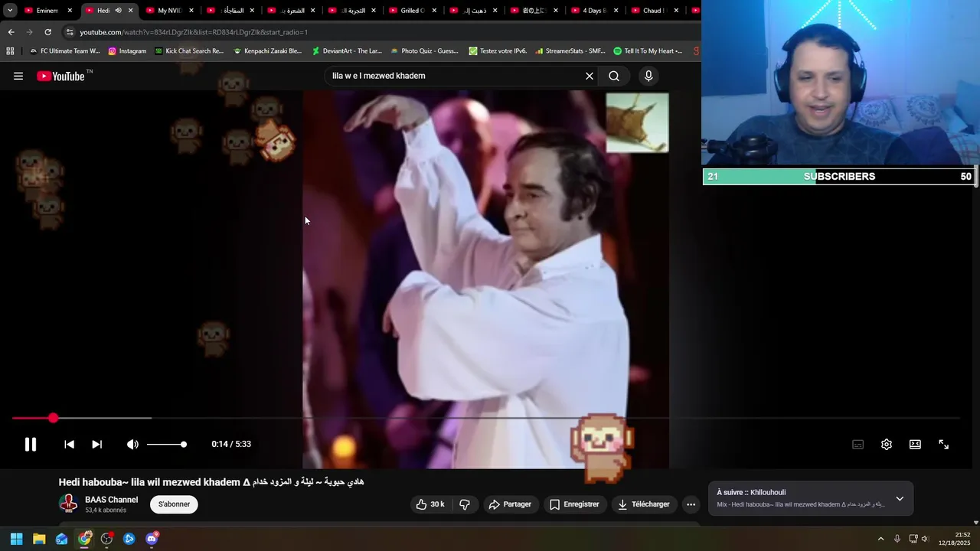Open volume tray icon
980x551 pixels.
pos(925,539)
